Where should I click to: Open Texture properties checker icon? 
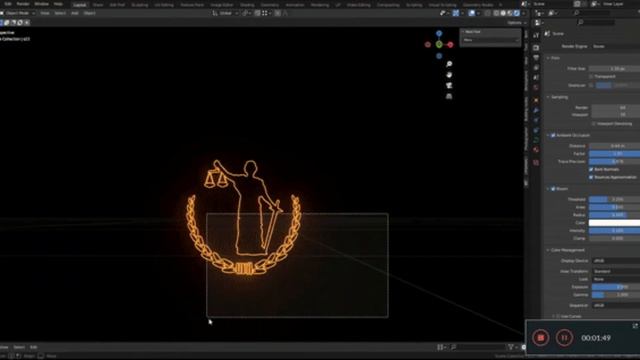click(x=536, y=163)
